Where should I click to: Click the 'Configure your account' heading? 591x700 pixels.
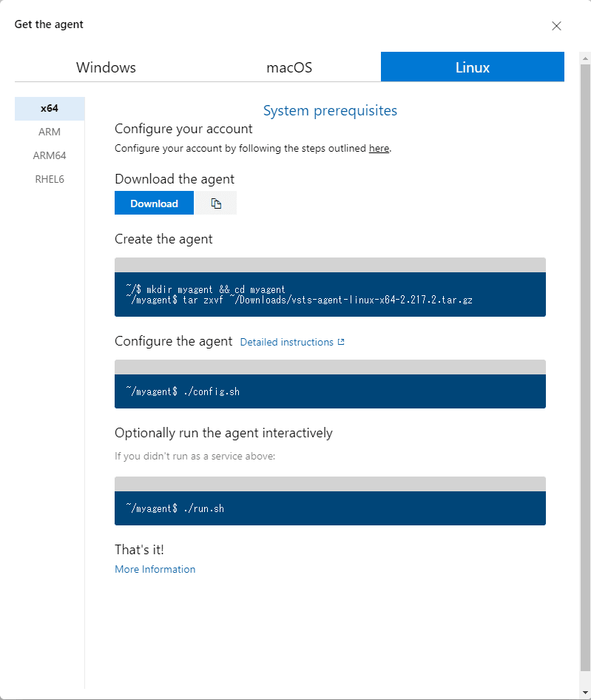click(183, 129)
